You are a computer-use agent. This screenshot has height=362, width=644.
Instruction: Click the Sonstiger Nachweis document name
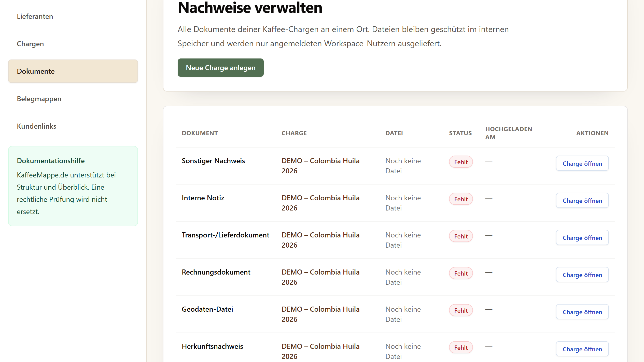tap(213, 161)
